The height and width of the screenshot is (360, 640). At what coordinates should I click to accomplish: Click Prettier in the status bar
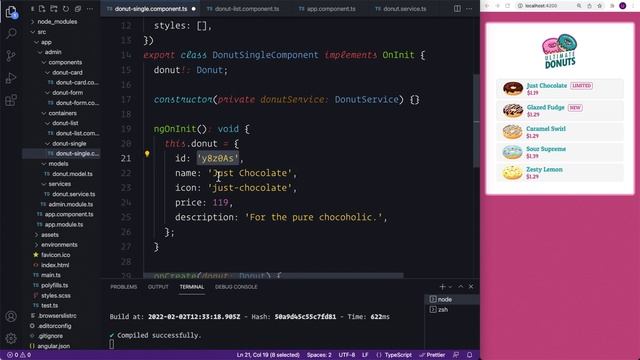(x=432, y=355)
